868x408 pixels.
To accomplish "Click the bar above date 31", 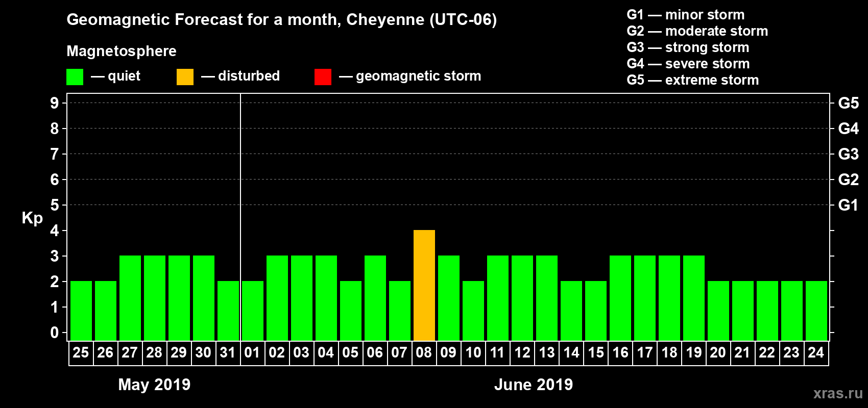I will click(228, 311).
